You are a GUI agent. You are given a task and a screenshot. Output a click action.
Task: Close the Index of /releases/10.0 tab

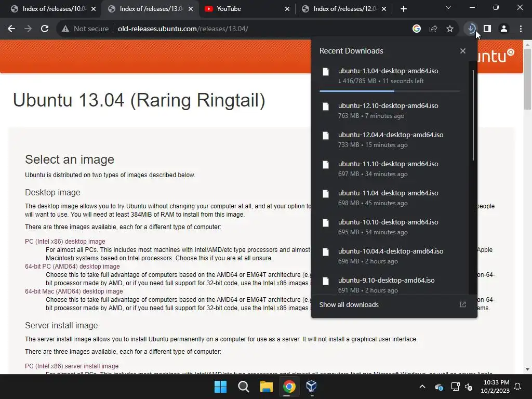point(94,9)
